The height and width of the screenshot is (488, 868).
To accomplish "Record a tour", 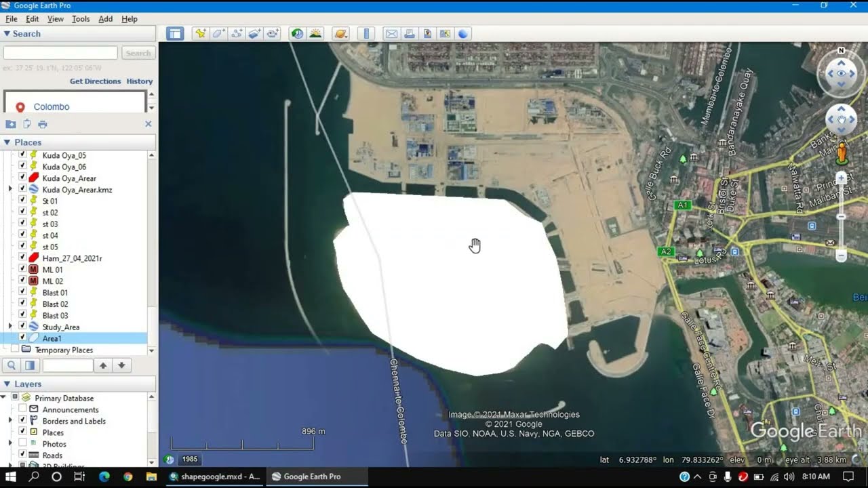I will pyautogui.click(x=273, y=34).
